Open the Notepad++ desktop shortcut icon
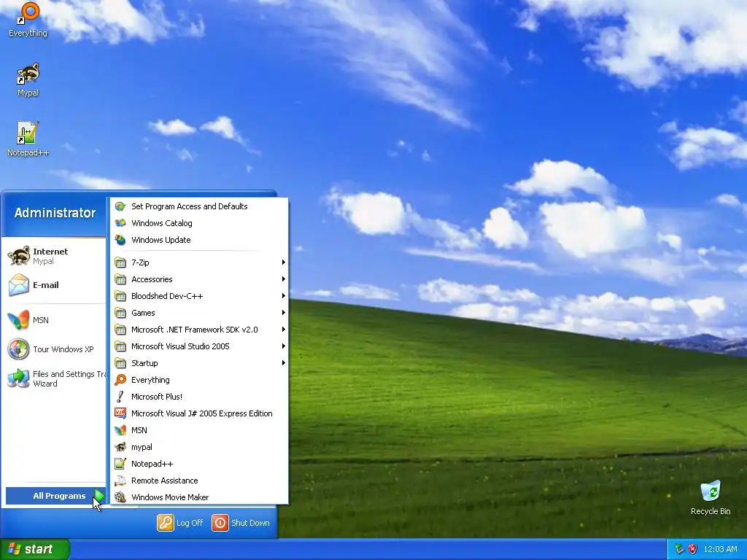 [28, 133]
